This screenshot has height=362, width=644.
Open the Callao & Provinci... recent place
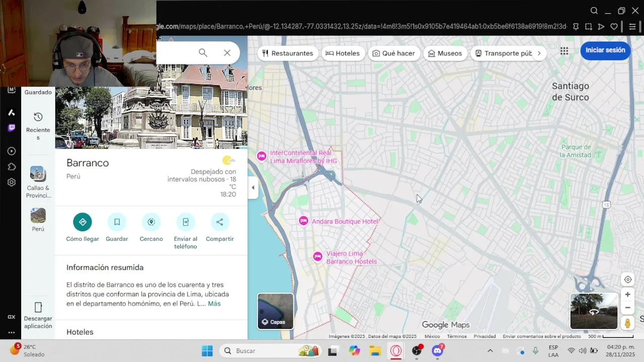tap(38, 182)
